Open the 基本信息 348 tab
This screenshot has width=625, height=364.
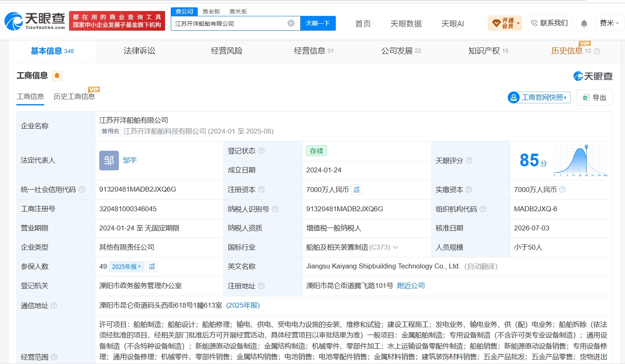pos(52,51)
